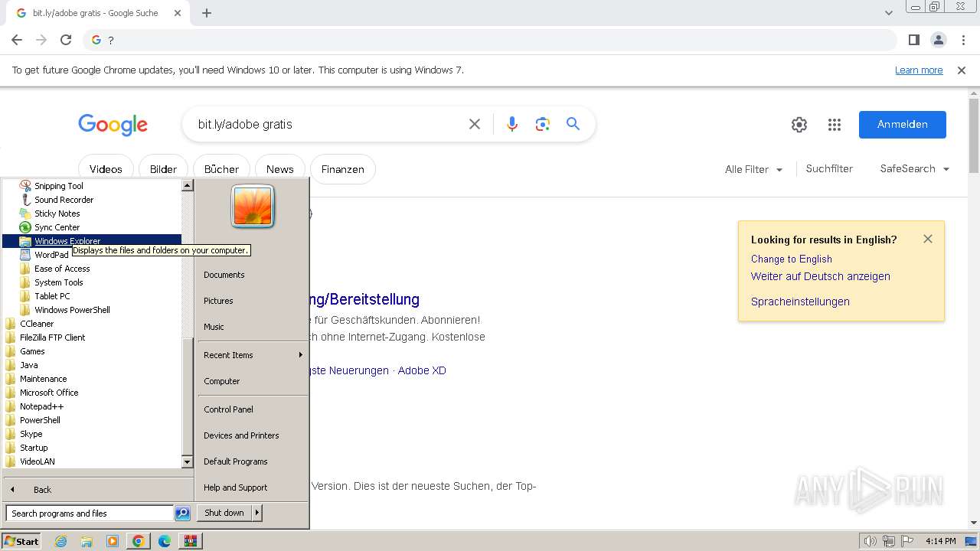Image resolution: width=980 pixels, height=551 pixels.
Task: Open Internet Explorer from taskbar
Action: click(x=61, y=541)
